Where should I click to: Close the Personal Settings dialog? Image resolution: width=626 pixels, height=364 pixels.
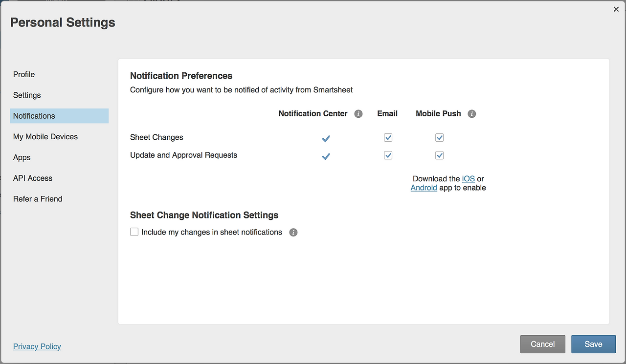click(616, 9)
